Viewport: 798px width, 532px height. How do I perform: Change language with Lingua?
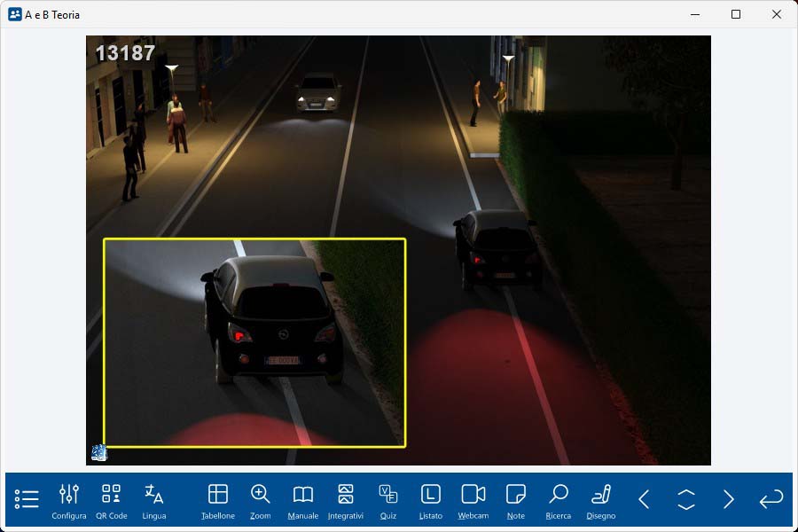pos(154,500)
